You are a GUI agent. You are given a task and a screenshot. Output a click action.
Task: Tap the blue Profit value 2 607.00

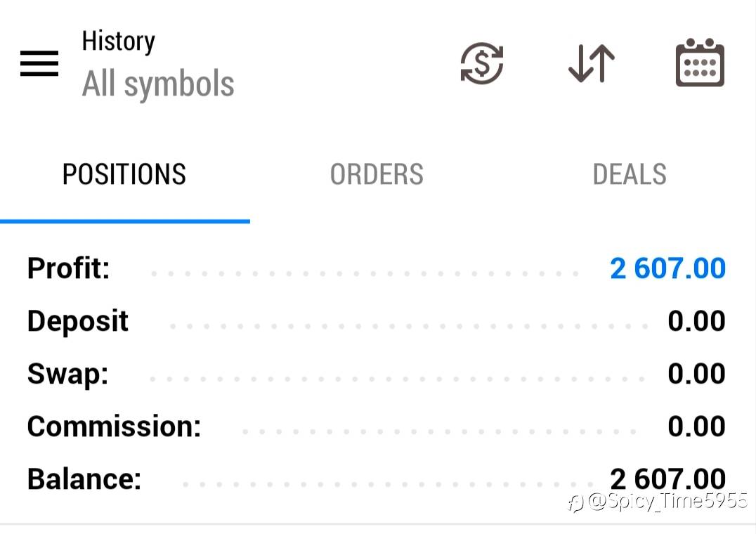[x=667, y=268]
